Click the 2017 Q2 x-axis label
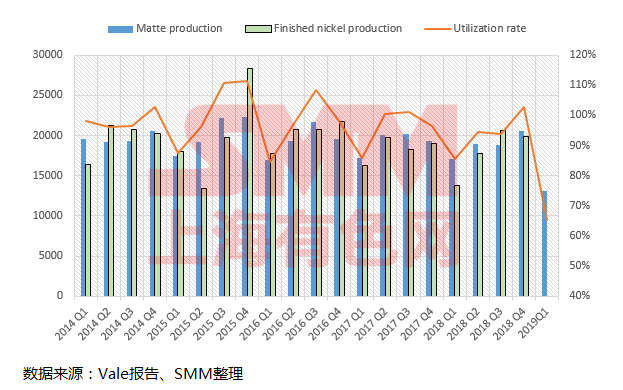The height and width of the screenshot is (390, 623). click(x=370, y=324)
